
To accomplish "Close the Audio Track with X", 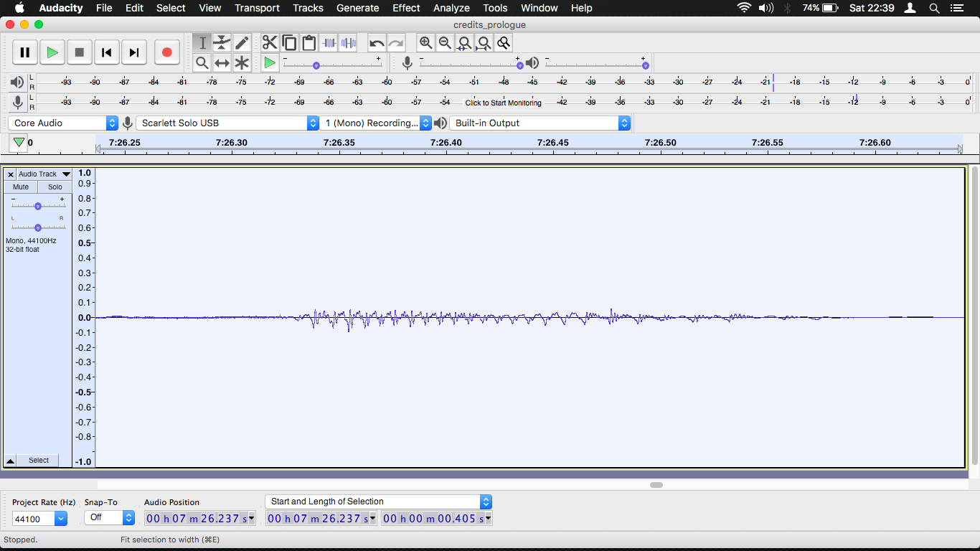I will [x=10, y=174].
